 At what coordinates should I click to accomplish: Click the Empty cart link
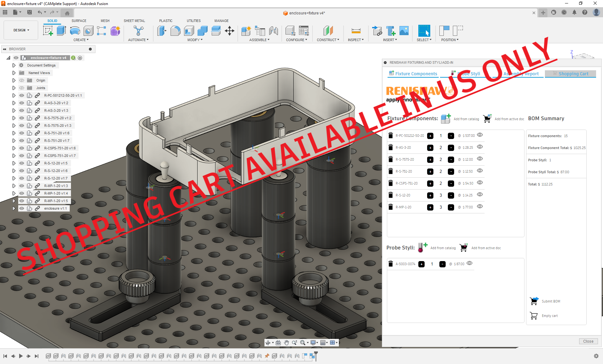[549, 316]
